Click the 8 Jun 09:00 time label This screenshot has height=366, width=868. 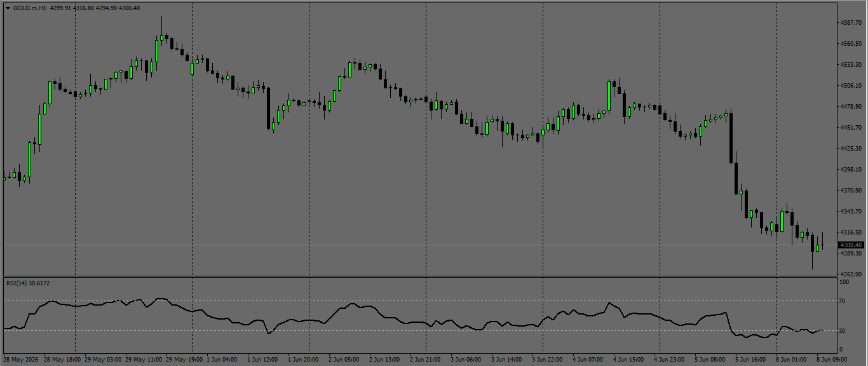click(x=832, y=360)
